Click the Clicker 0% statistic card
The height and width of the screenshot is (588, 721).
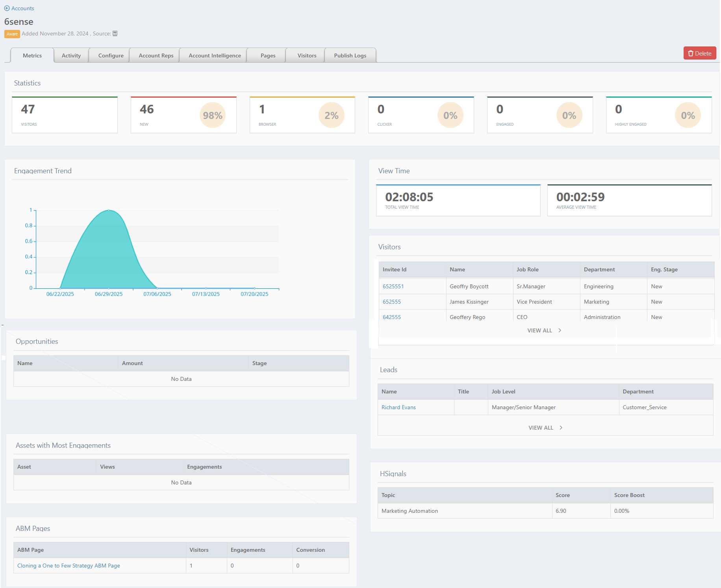421,115
